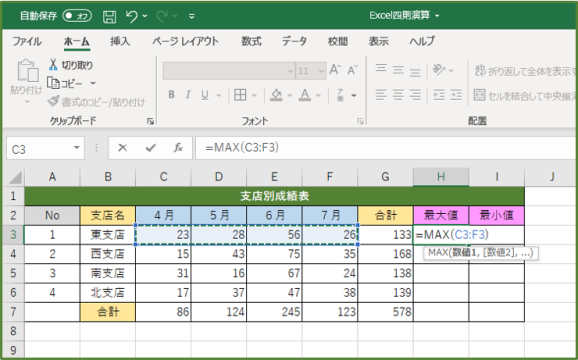This screenshot has width=578, height=360.
Task: Cancel formula entry with the X icon
Action: point(122,148)
